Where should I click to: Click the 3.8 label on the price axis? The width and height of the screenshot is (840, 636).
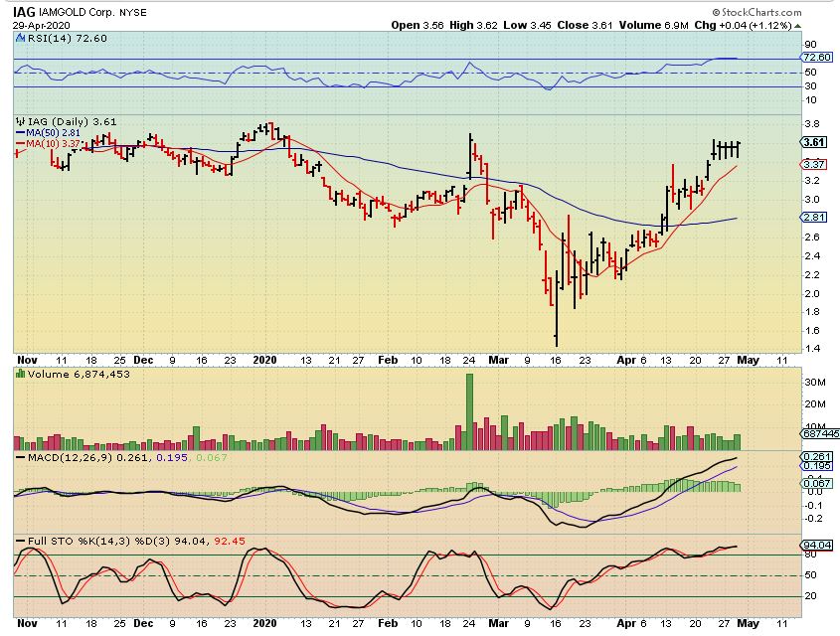(812, 123)
